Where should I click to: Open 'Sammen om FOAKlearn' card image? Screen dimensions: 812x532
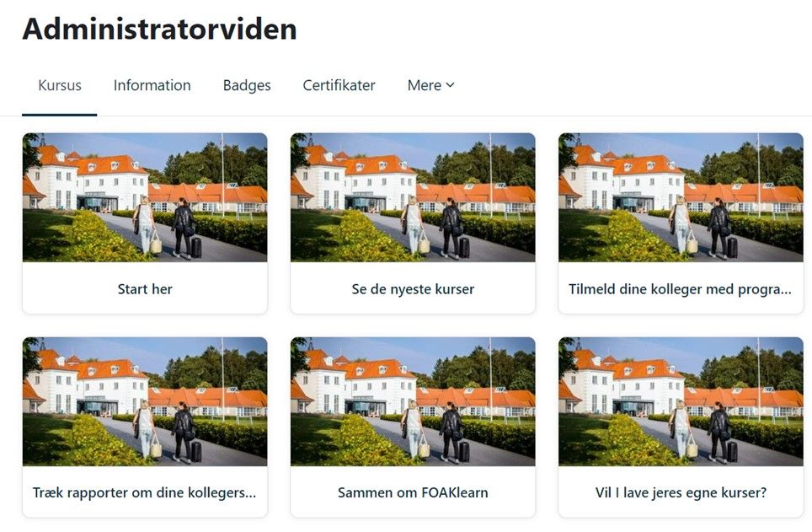(413, 401)
